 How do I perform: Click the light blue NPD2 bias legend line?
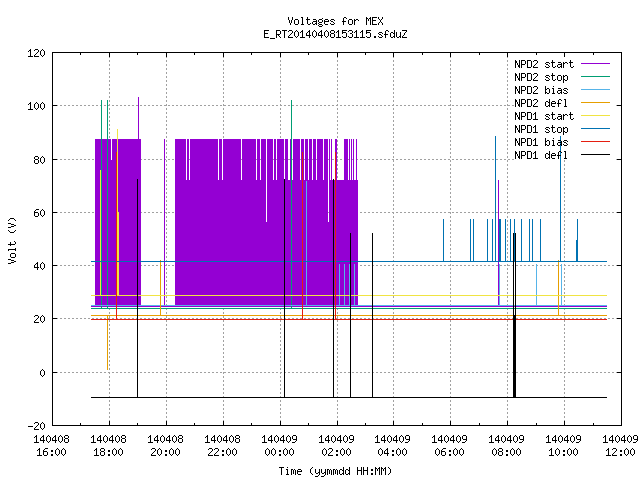(596, 90)
